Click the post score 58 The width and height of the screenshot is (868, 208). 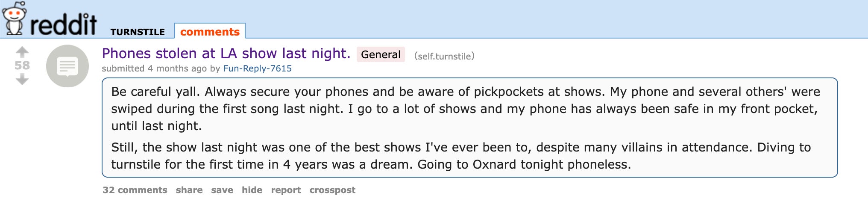pyautogui.click(x=22, y=65)
